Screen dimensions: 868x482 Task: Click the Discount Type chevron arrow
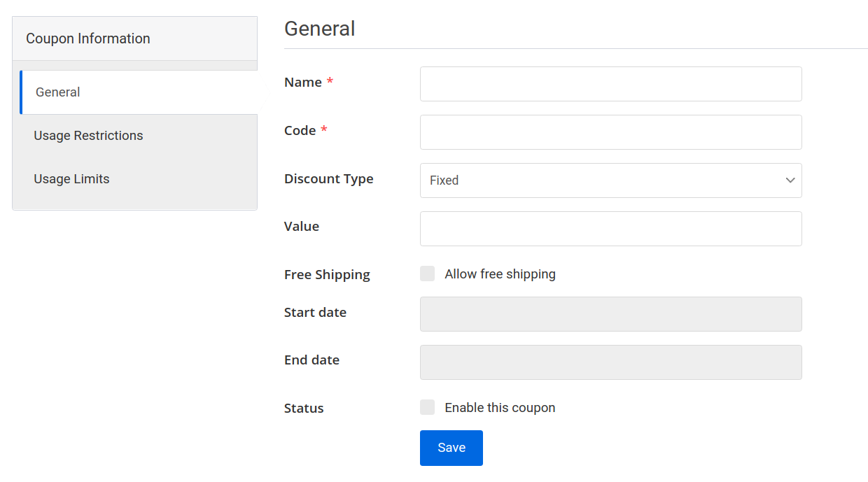coord(790,180)
